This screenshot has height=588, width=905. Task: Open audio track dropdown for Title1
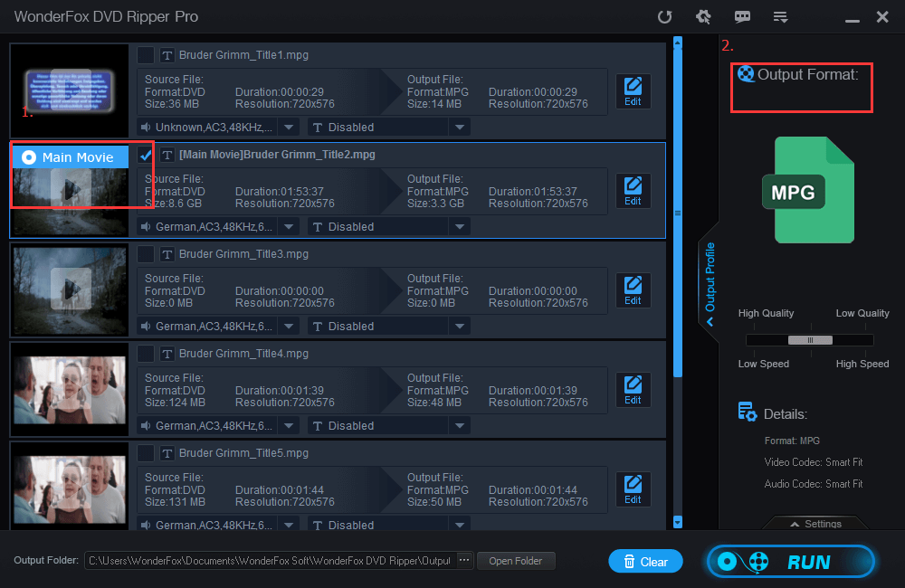[x=288, y=128]
